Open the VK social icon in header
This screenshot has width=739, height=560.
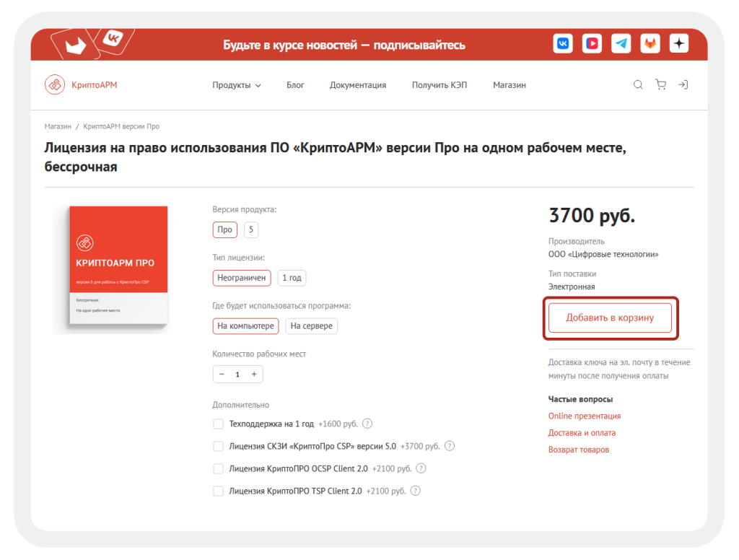(x=563, y=43)
